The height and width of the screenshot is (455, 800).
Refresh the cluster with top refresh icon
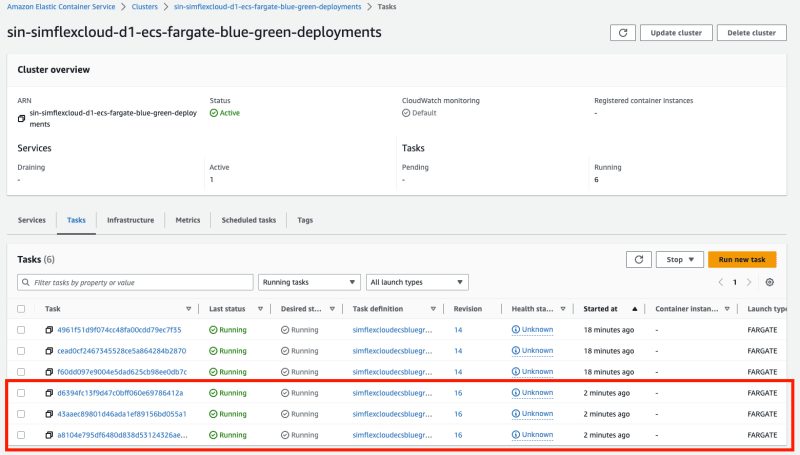(622, 33)
